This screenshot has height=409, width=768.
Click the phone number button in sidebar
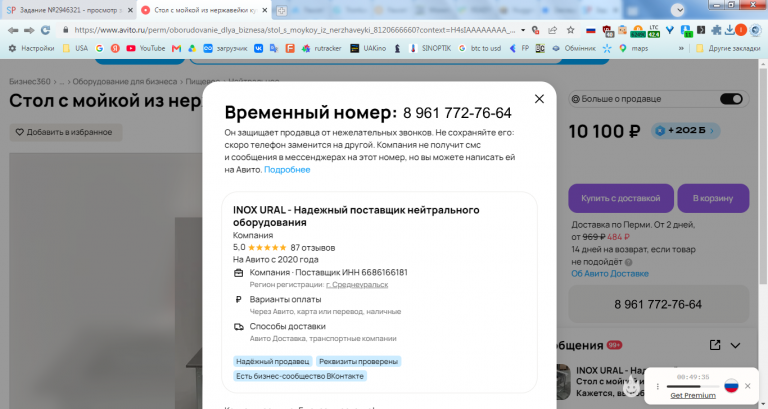pos(658,305)
